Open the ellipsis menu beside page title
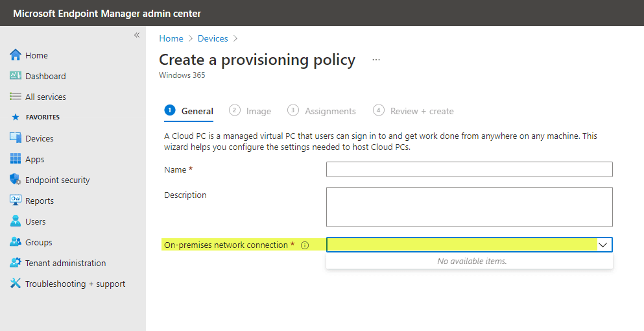Image resolution: width=644 pixels, height=331 pixels. point(376,60)
